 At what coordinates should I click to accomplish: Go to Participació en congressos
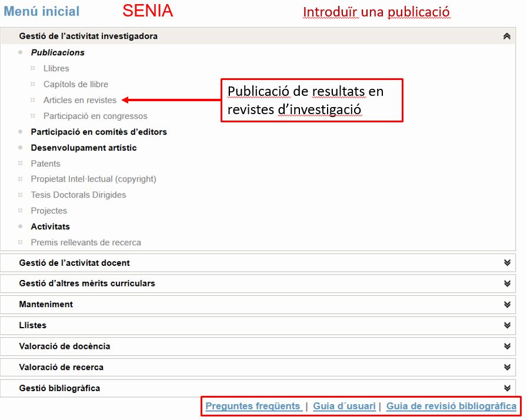click(x=95, y=116)
